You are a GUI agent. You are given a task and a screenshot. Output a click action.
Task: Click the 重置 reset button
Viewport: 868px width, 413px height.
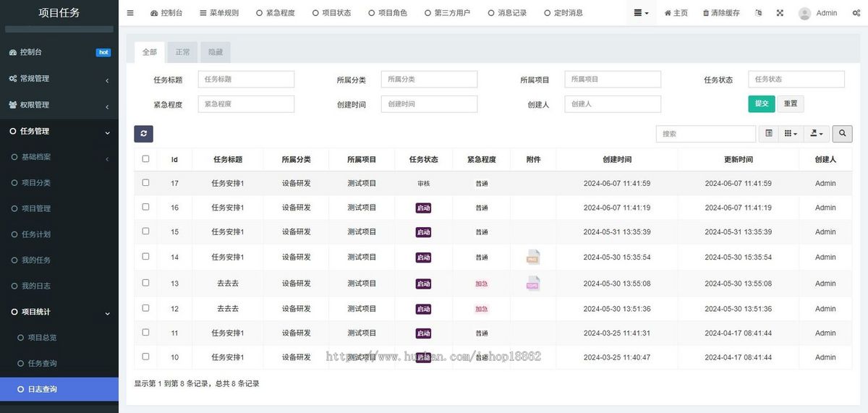(791, 103)
